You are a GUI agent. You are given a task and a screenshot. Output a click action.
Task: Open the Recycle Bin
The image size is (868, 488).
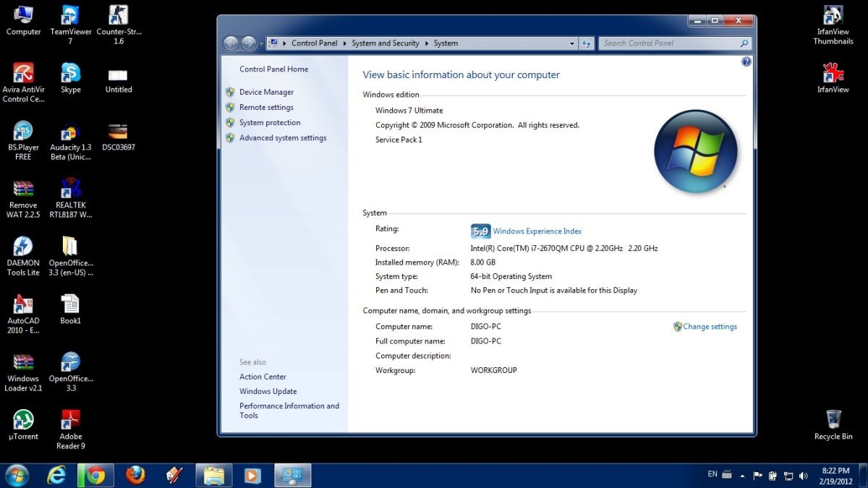833,421
